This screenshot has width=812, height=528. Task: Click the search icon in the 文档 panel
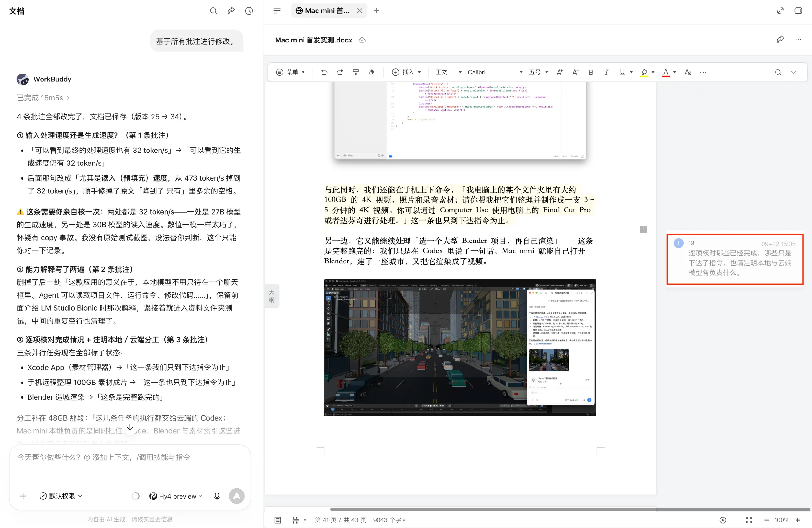pos(213,11)
